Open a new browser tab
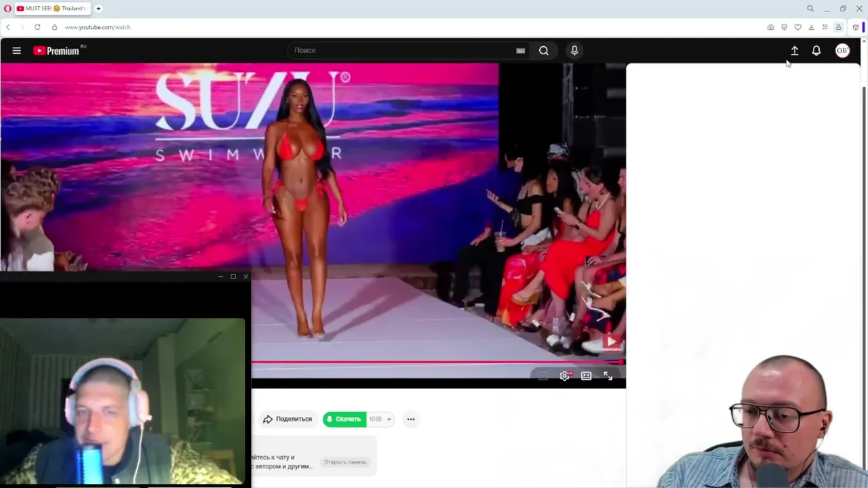This screenshot has width=868, height=488. coord(98,9)
